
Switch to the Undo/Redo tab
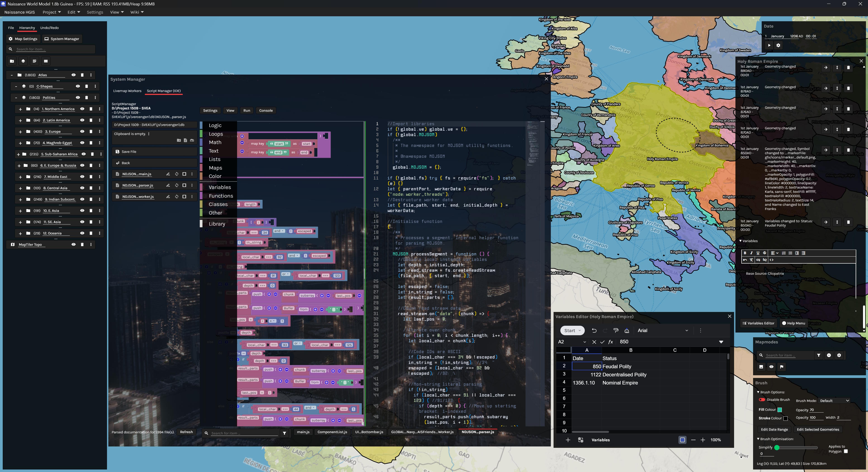point(50,28)
